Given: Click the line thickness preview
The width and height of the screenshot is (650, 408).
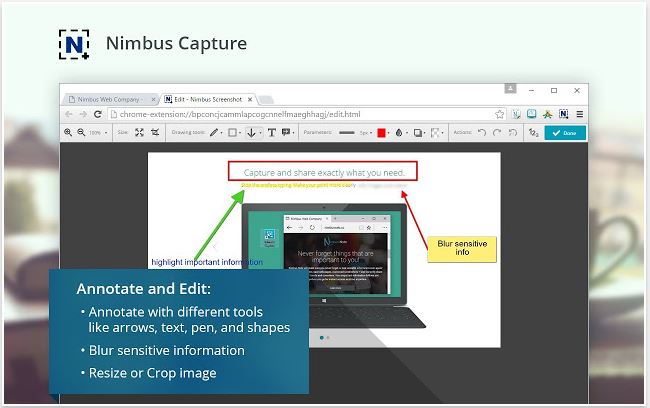Looking at the screenshot, I should 347,133.
